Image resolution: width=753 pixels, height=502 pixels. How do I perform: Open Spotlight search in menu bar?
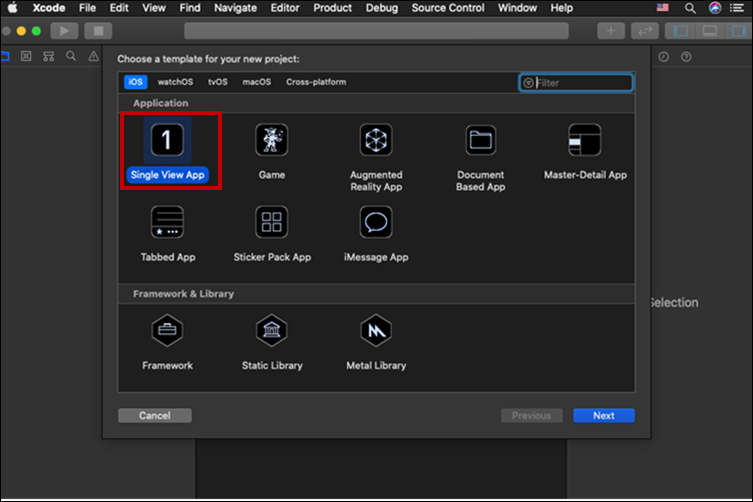tap(690, 8)
